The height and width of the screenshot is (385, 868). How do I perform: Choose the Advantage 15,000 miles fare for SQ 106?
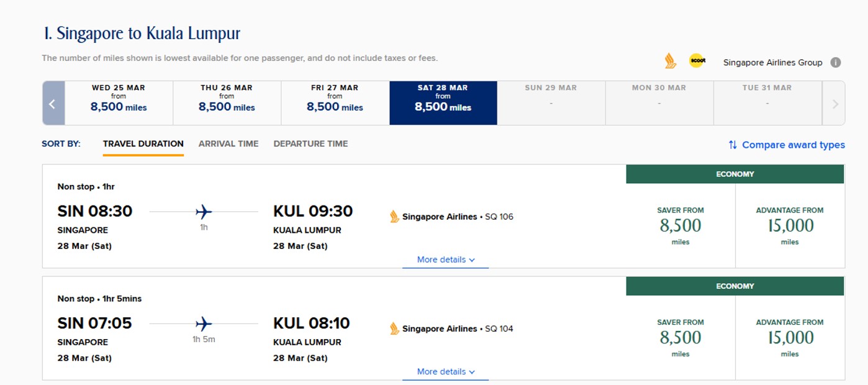(x=790, y=226)
